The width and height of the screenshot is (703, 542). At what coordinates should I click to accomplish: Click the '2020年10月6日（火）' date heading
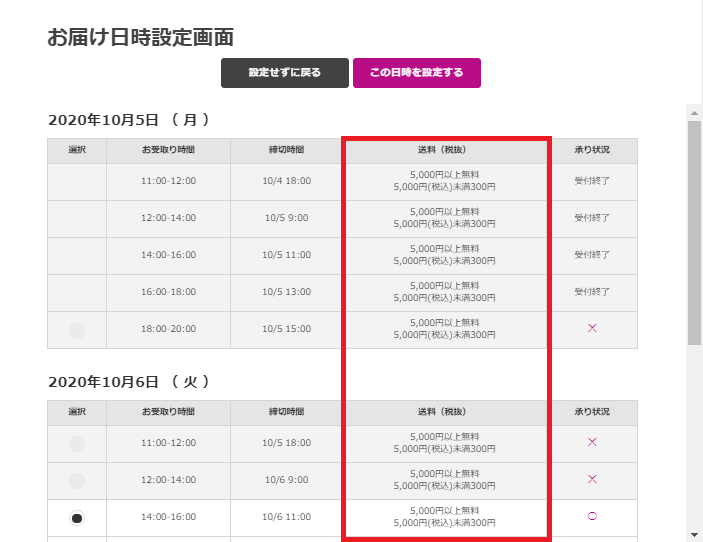click(129, 382)
